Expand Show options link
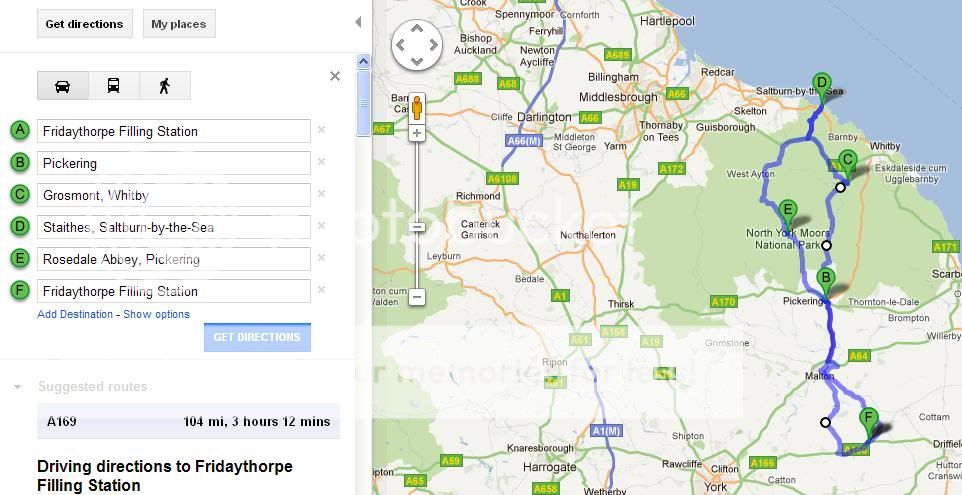 [156, 314]
